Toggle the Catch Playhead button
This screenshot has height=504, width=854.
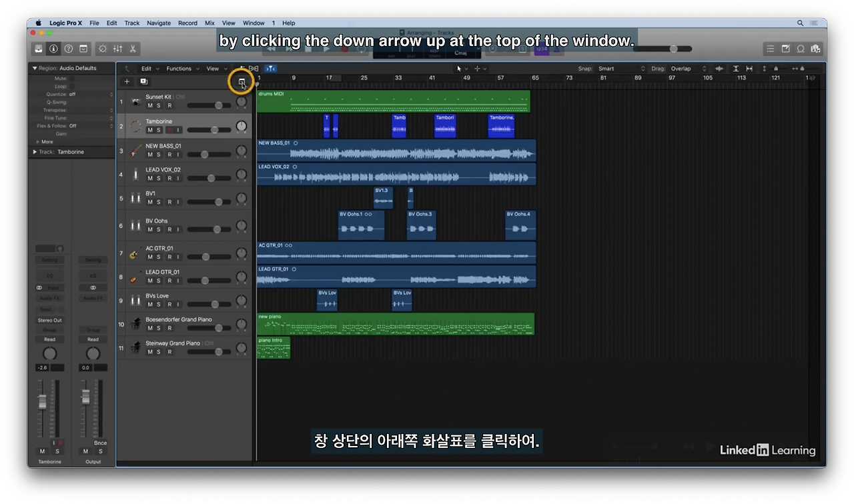point(270,69)
